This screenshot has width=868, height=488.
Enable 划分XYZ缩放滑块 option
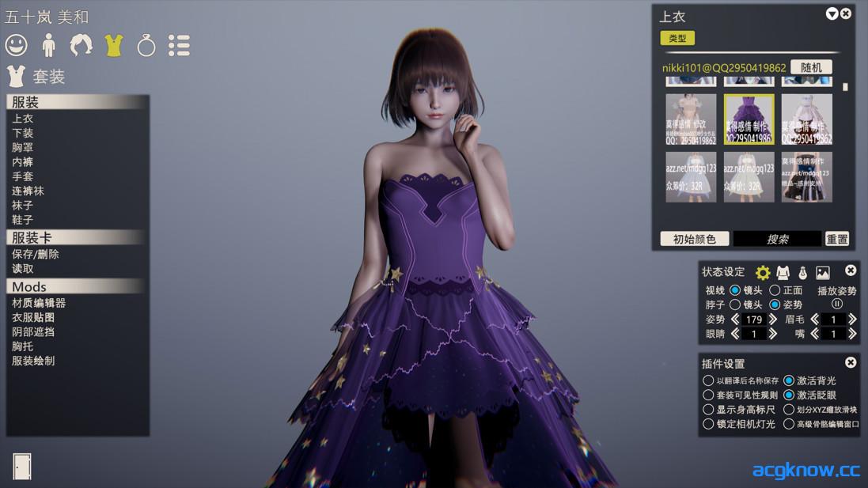[x=789, y=410]
